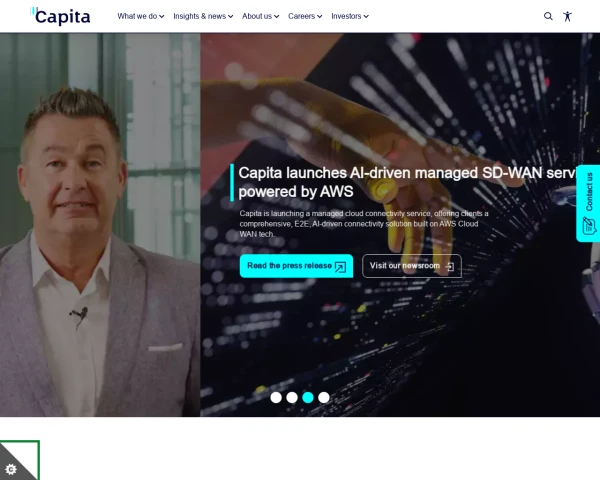Click the Capita logo

[60, 16]
